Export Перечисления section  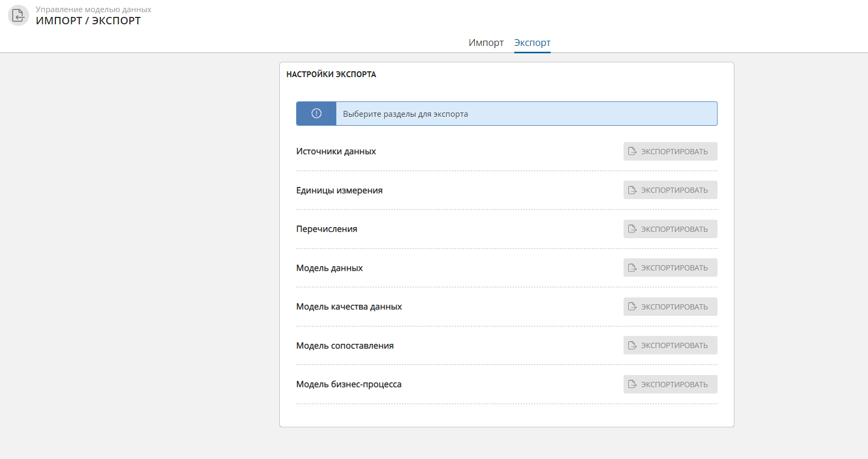[x=670, y=229]
